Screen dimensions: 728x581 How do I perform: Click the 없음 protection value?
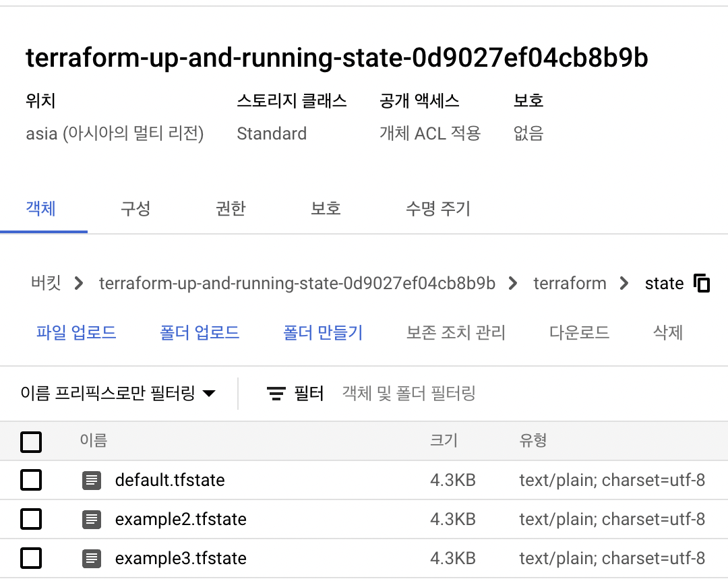528,133
